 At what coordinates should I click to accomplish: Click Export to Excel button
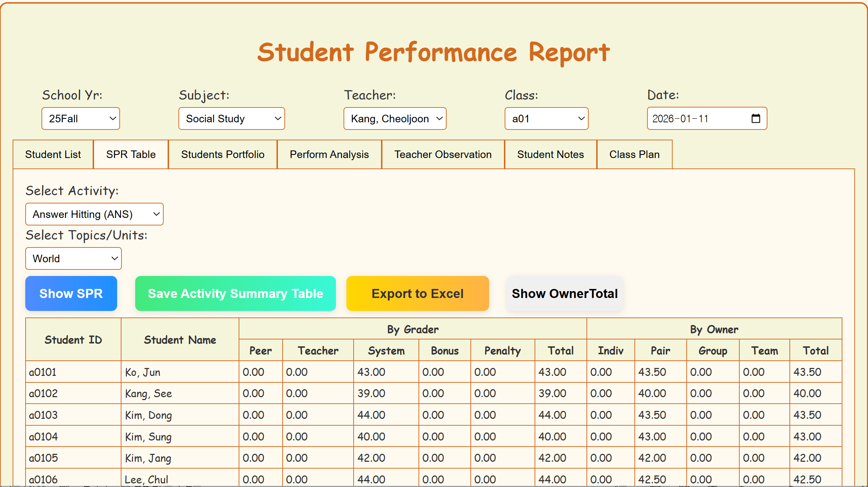[x=417, y=294]
